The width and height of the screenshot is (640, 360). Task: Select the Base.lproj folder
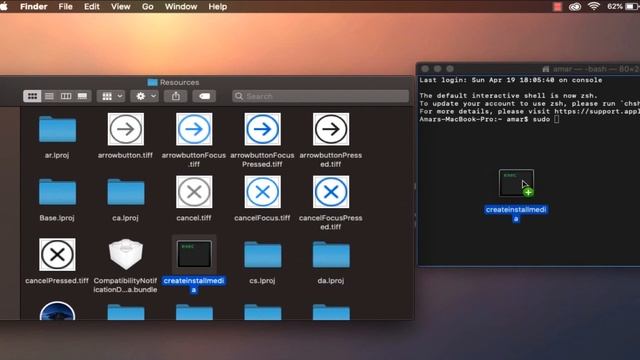click(57, 192)
